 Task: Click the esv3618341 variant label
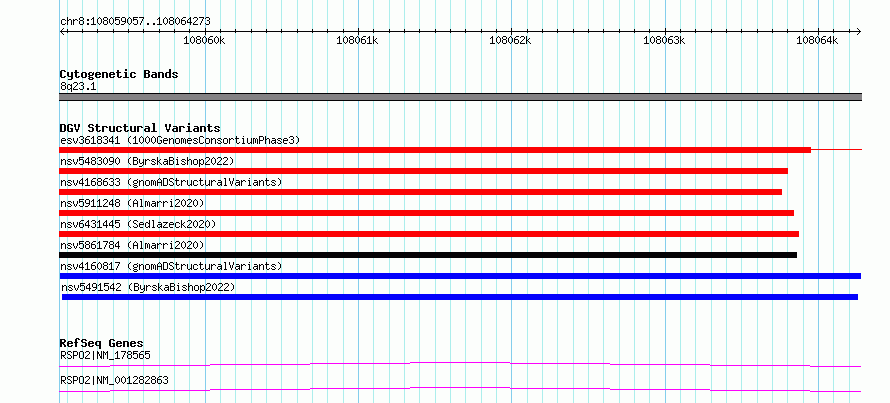tap(180, 140)
